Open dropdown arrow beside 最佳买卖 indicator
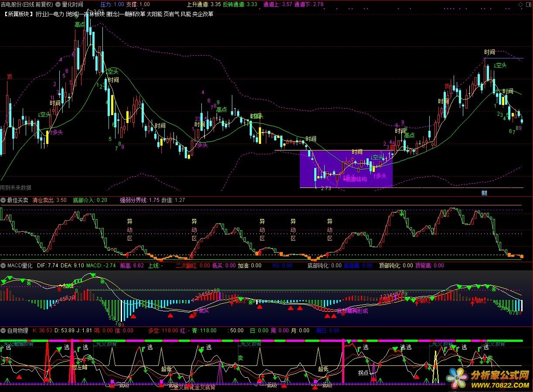 click(x=3, y=200)
